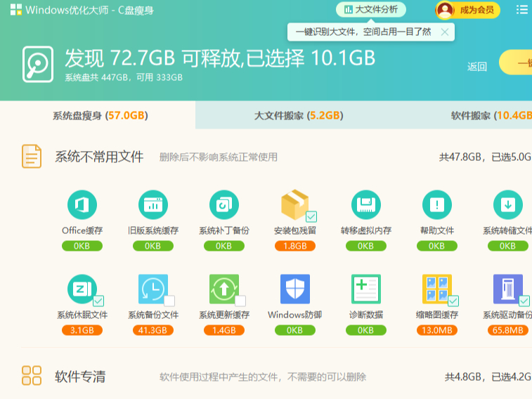Open the 旧版系统缓存 icon
532x399 pixels.
click(x=153, y=204)
